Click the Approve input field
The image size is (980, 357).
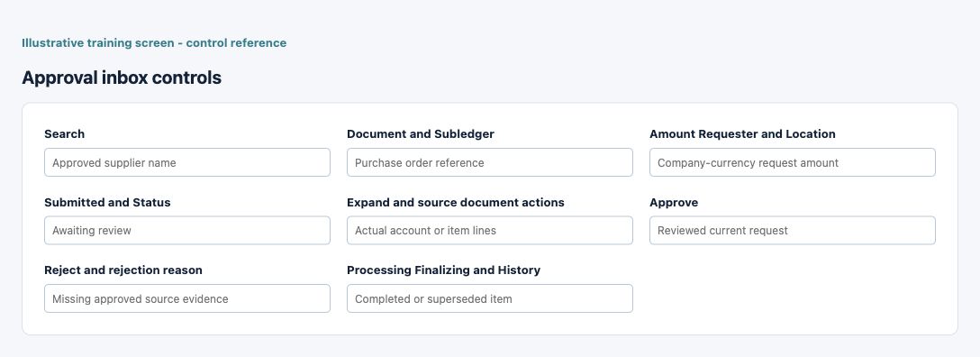(792, 230)
